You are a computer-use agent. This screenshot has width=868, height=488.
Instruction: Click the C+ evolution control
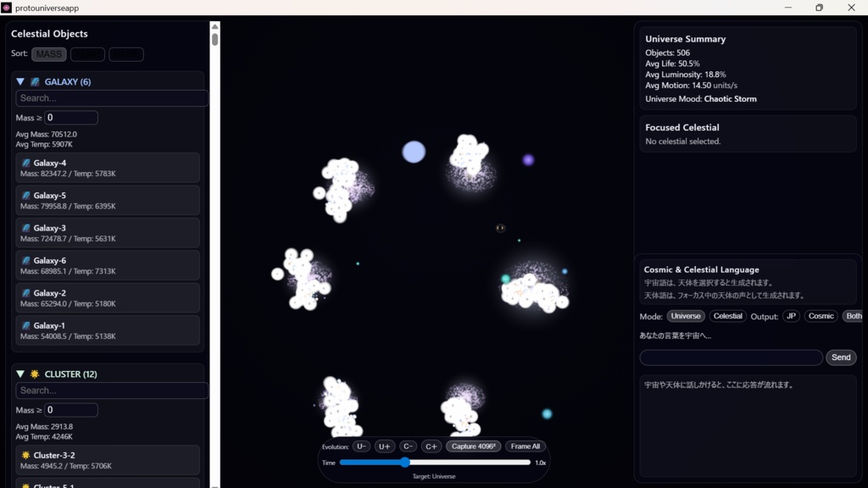431,446
